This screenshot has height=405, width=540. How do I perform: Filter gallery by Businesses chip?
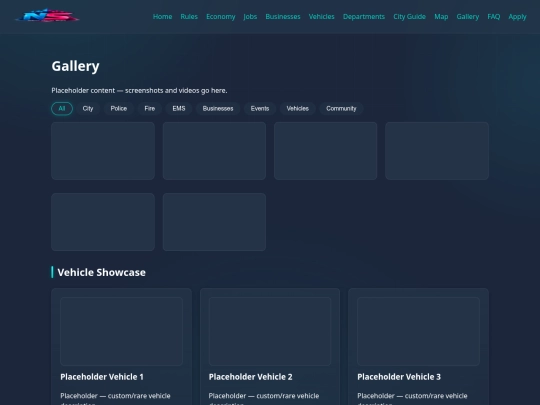tap(218, 108)
